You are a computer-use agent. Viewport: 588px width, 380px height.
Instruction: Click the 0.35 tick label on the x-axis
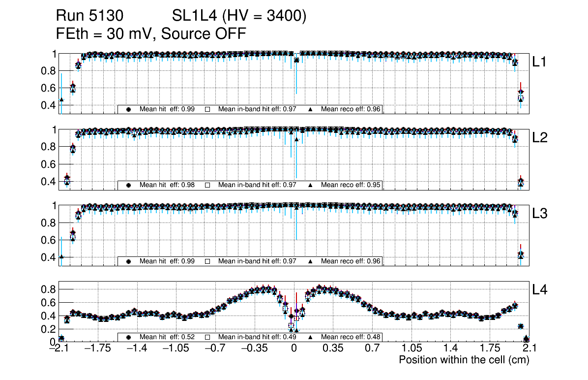(x=333, y=348)
